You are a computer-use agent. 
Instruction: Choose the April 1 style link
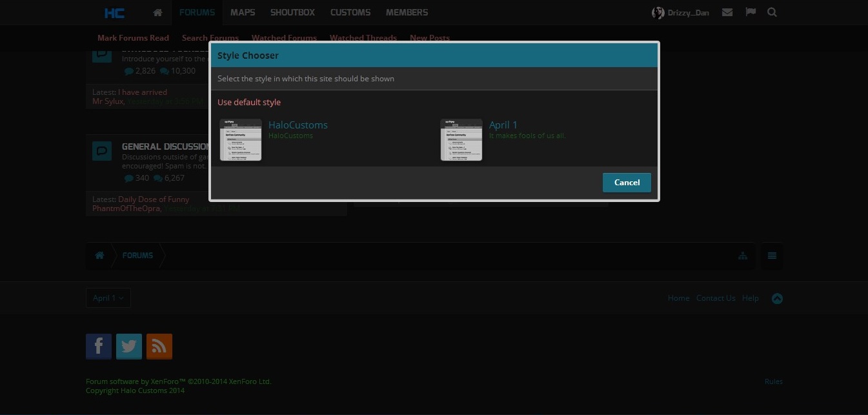point(503,125)
